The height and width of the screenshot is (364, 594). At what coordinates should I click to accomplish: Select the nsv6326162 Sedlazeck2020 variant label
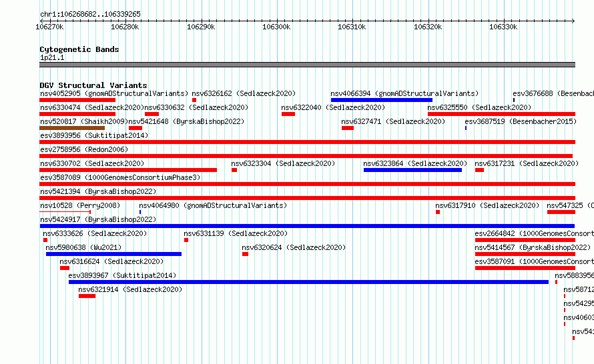coord(244,93)
